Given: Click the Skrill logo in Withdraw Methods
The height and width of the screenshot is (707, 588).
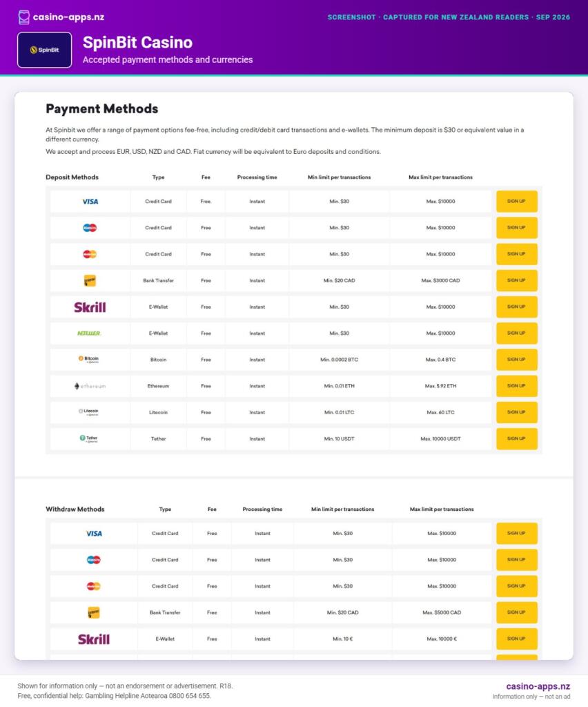Looking at the screenshot, I should coord(94,639).
